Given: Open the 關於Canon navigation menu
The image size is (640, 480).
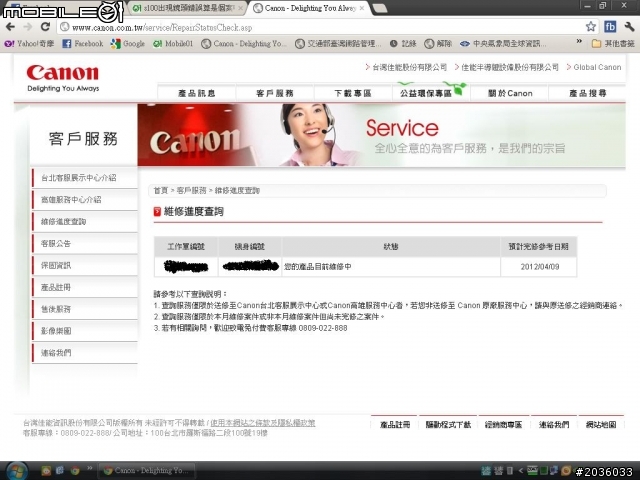Looking at the screenshot, I should [510, 93].
